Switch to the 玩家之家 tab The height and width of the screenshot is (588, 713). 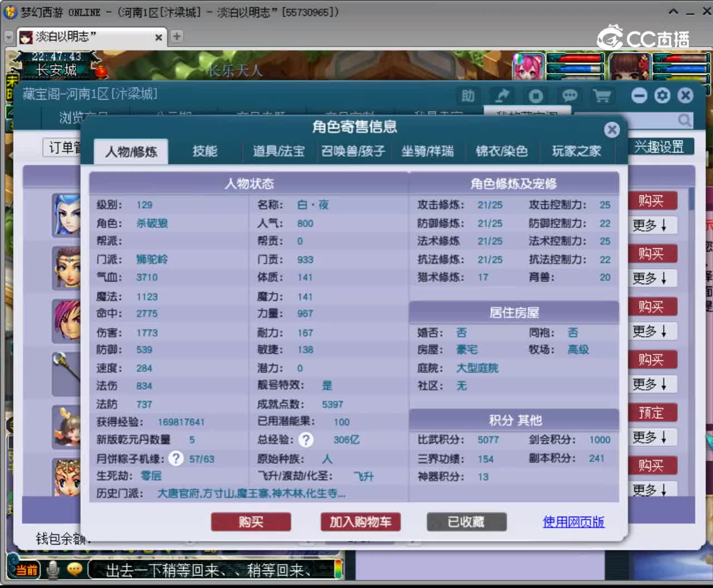[x=576, y=151]
